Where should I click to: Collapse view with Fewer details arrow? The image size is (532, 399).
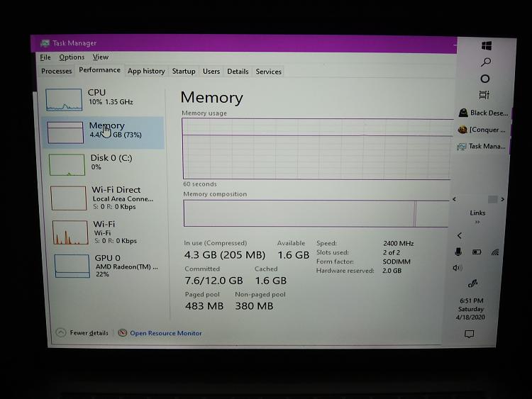[x=61, y=332]
